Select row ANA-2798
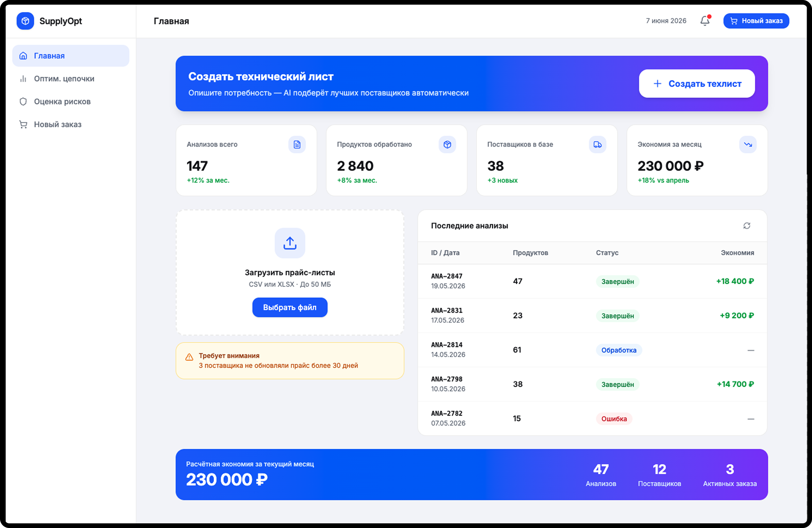The height and width of the screenshot is (528, 812). click(592, 384)
